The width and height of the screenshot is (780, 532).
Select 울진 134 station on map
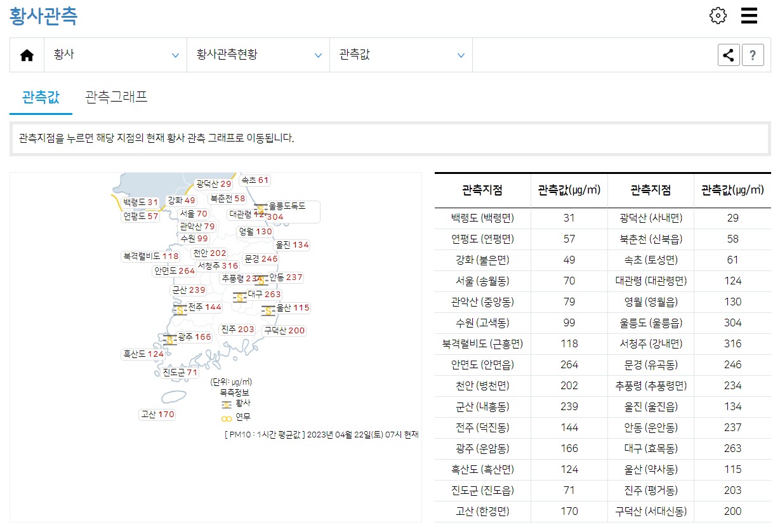click(x=293, y=245)
